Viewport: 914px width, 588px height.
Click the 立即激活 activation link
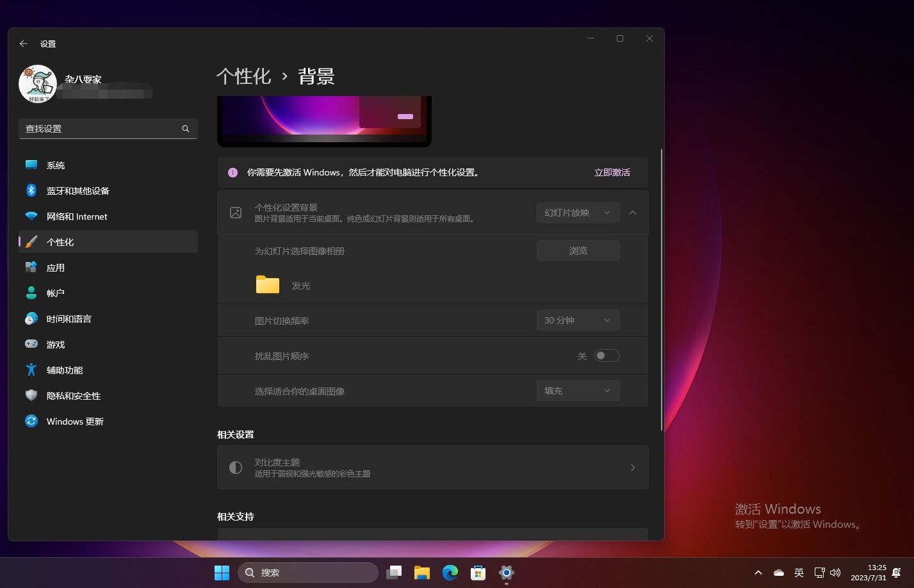click(x=612, y=172)
